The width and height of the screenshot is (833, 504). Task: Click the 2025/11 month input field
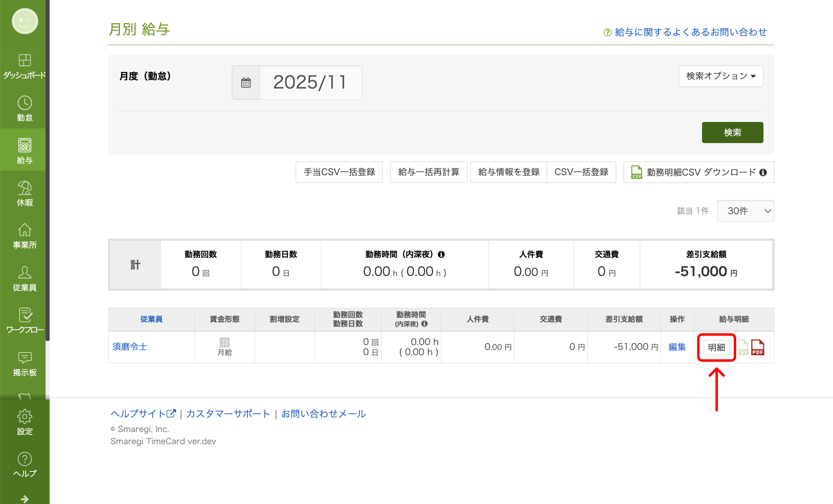[x=310, y=83]
